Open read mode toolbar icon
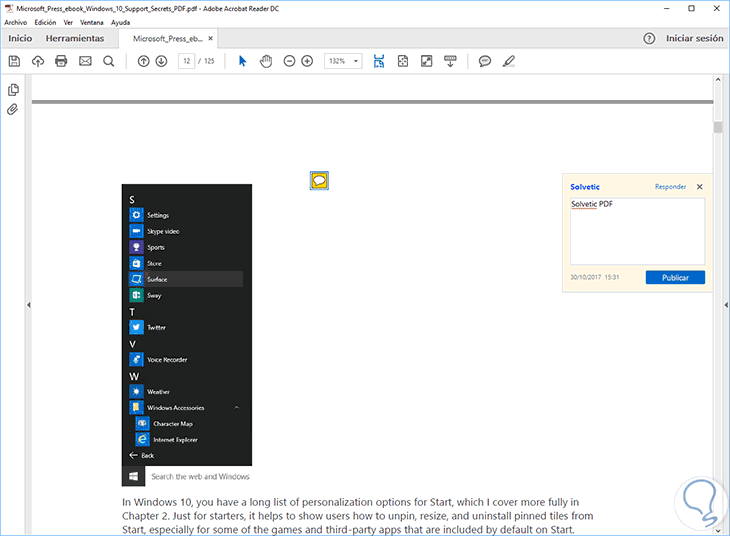730x536 pixels. [x=450, y=61]
